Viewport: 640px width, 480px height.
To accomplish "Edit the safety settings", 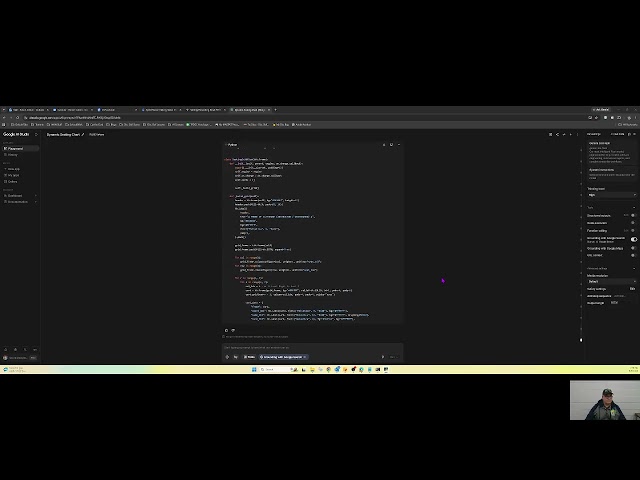I will pyautogui.click(x=632, y=289).
